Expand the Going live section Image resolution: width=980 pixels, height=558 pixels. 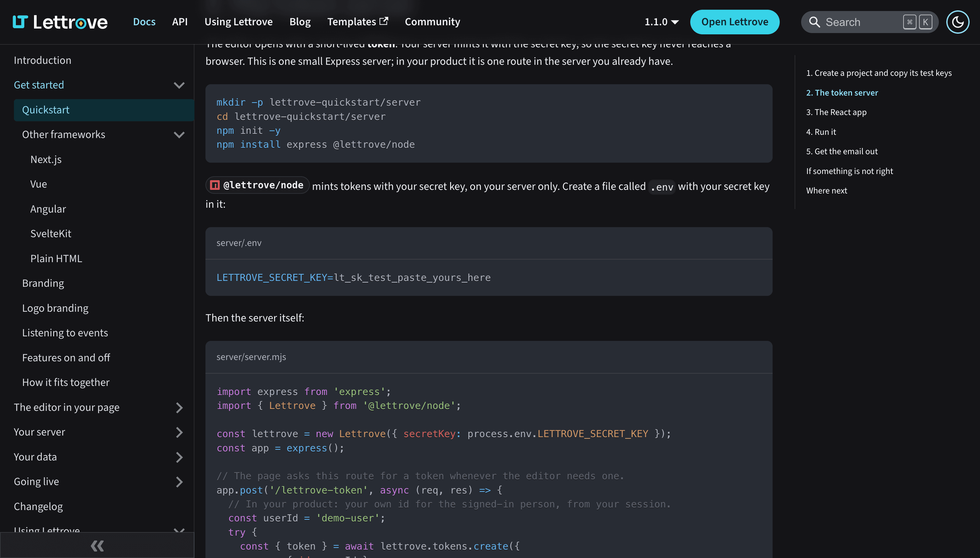click(x=179, y=482)
